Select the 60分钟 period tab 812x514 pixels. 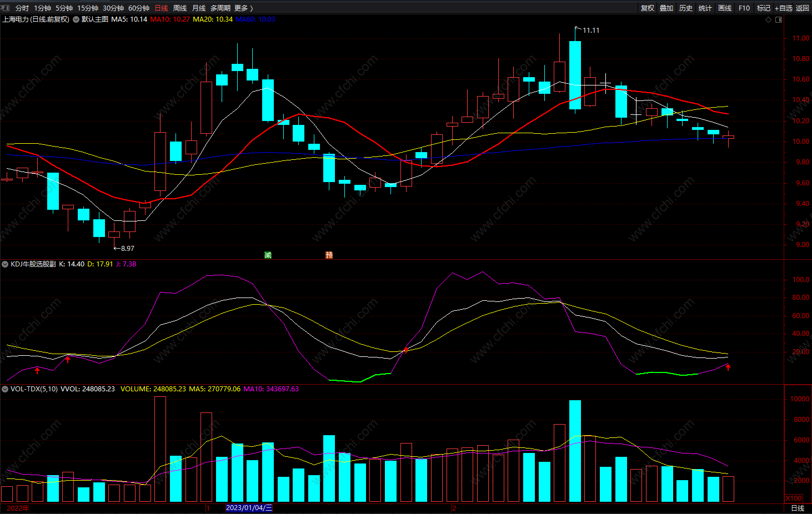139,8
